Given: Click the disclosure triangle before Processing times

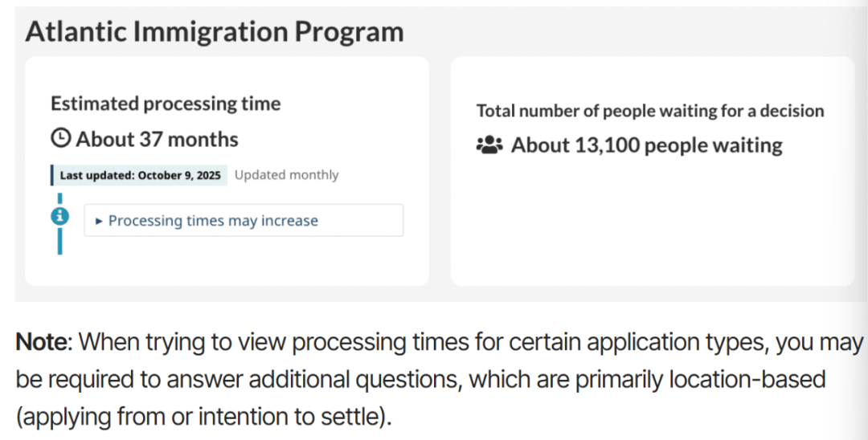Looking at the screenshot, I should [x=99, y=222].
